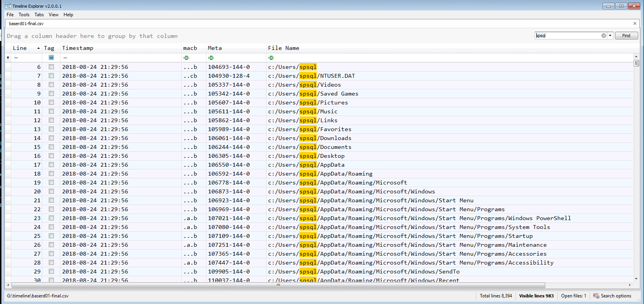Sort by clicking the Line column header
The height and width of the screenshot is (304, 644).
[x=20, y=48]
